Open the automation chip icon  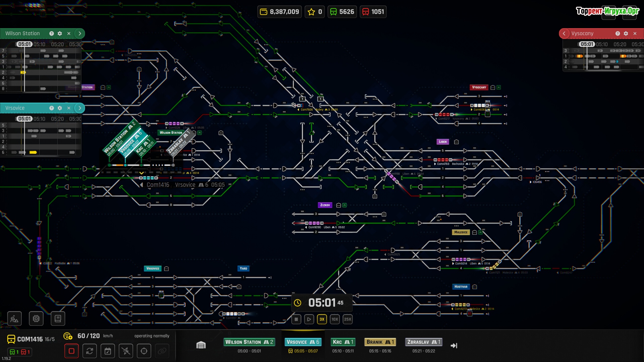36,318
